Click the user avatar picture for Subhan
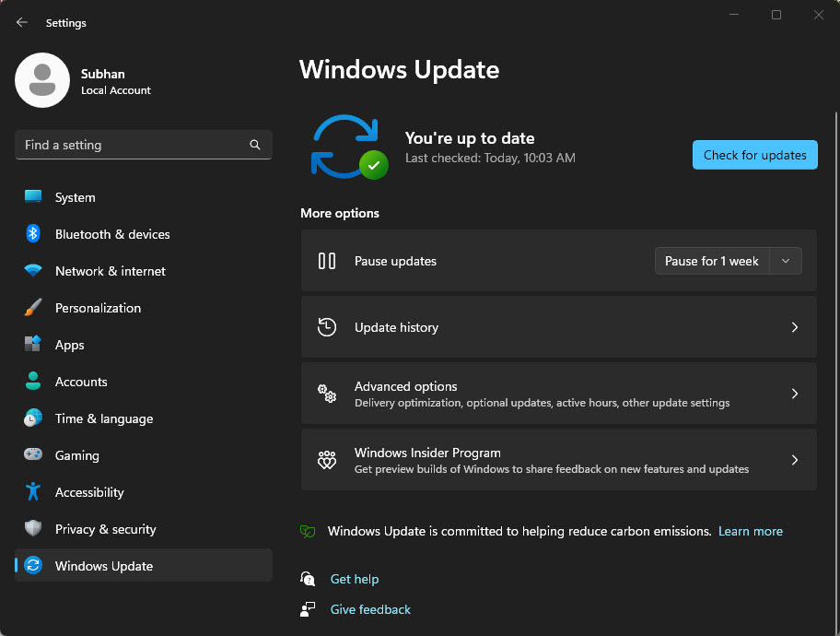Image resolution: width=840 pixels, height=636 pixels. coord(42,80)
